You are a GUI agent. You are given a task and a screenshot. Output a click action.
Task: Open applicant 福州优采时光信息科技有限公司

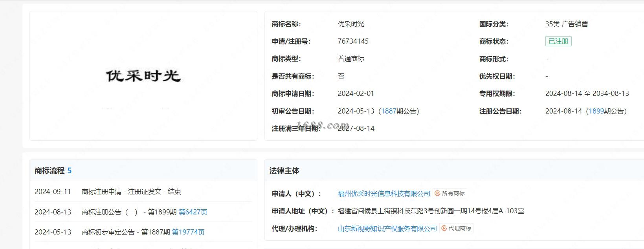[x=384, y=194]
